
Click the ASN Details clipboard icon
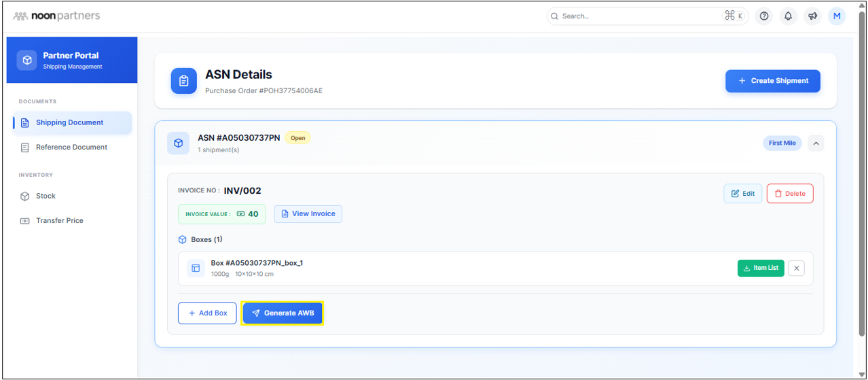[x=183, y=81]
